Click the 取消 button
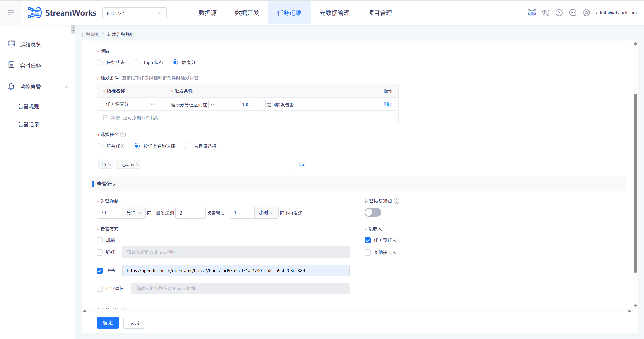 (134, 323)
